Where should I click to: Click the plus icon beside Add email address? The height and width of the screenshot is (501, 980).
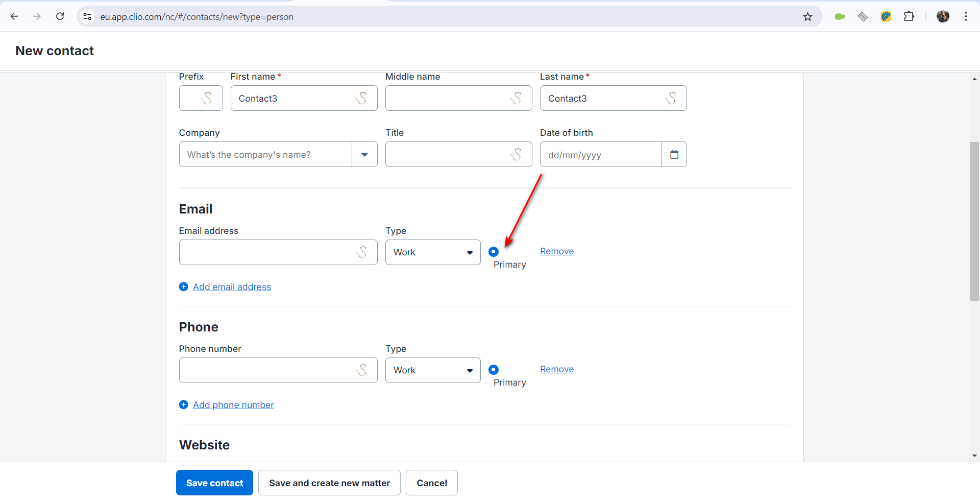pyautogui.click(x=184, y=287)
